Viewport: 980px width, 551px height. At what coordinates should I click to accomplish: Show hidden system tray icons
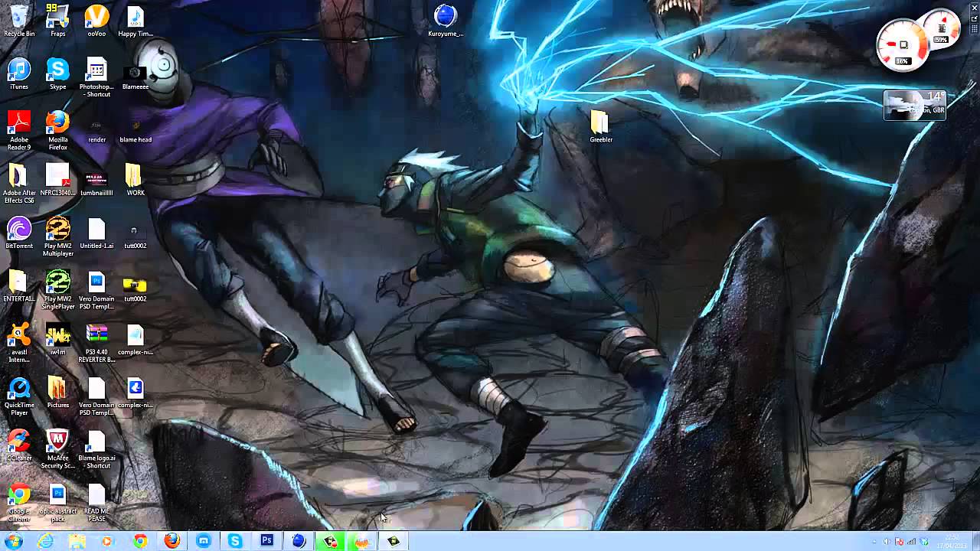pyautogui.click(x=874, y=542)
